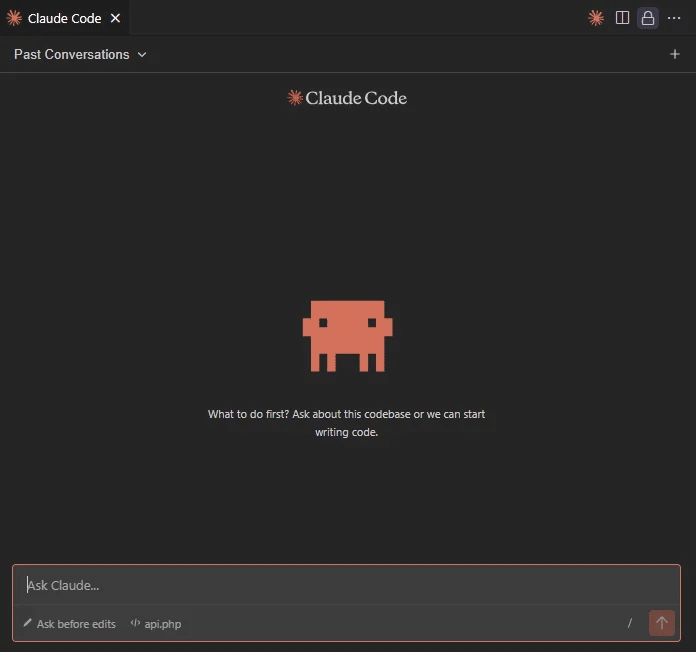Close the Claude Code tab
696x652 pixels.
pos(115,18)
